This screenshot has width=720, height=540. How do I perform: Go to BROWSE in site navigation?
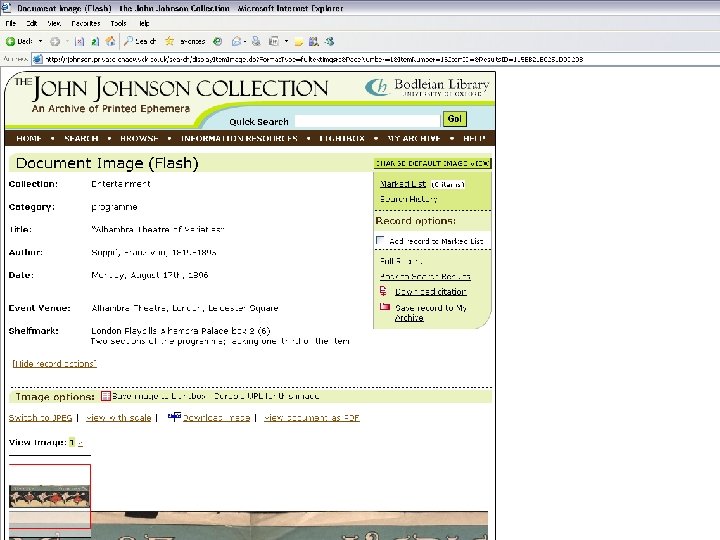(139, 138)
